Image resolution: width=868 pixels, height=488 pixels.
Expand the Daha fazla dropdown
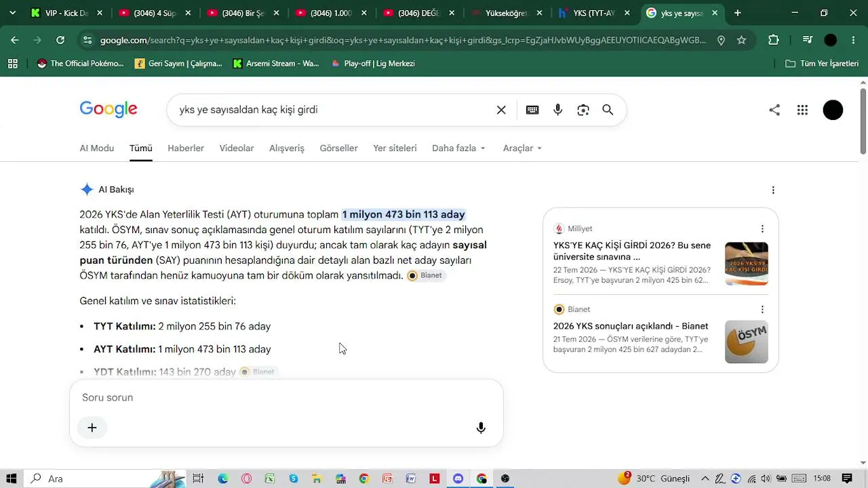[x=459, y=148]
